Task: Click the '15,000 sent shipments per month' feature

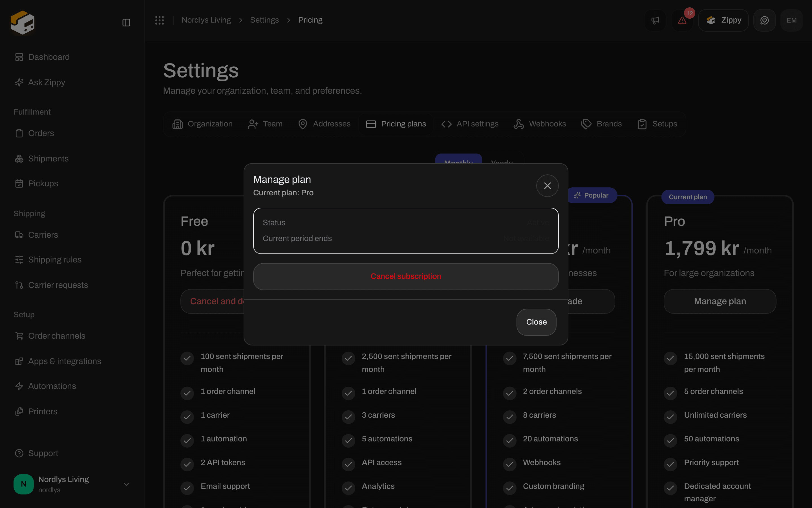Action: 724,363
